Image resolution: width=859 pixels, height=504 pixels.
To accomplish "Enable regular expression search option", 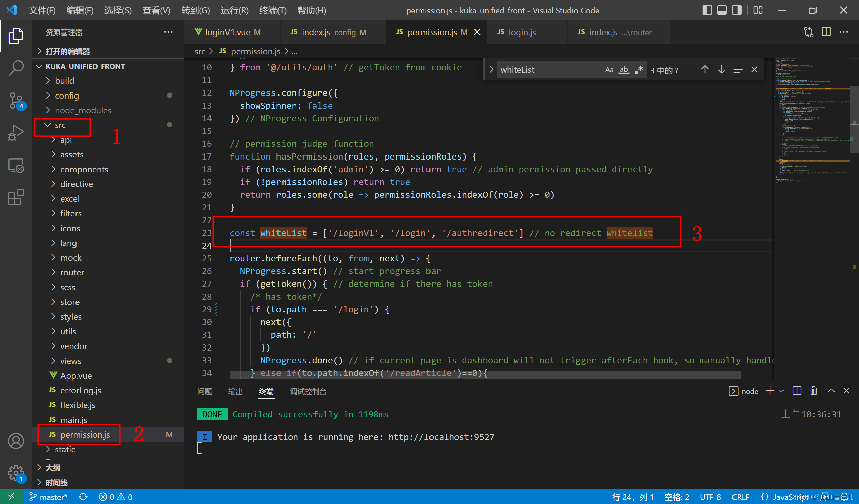I will (639, 70).
